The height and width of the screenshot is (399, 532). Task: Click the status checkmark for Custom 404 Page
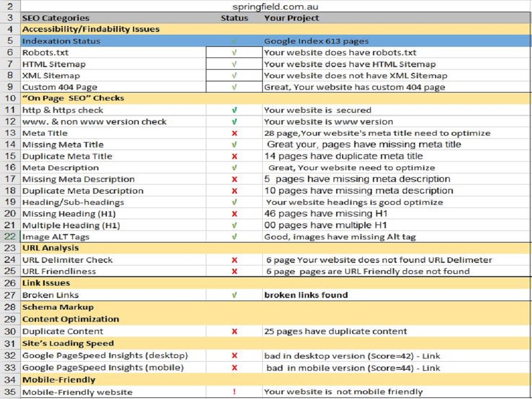pos(234,87)
